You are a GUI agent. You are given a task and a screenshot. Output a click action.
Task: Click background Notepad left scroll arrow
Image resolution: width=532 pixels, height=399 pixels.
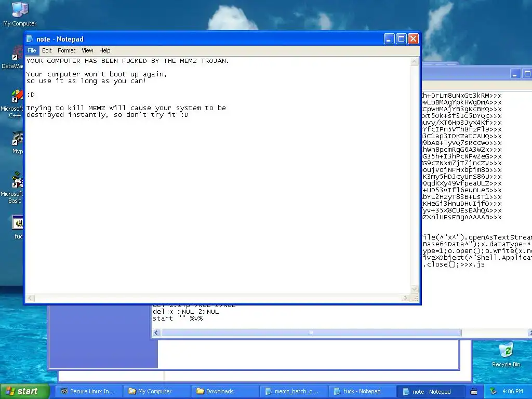156,333
